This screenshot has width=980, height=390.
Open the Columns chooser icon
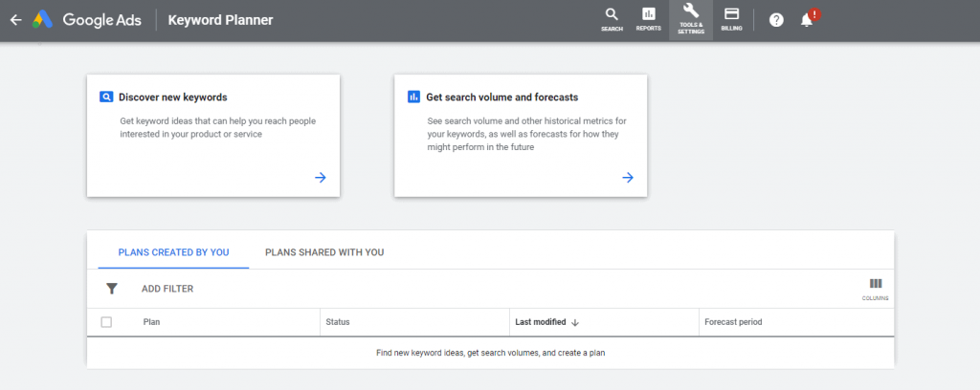click(x=875, y=289)
